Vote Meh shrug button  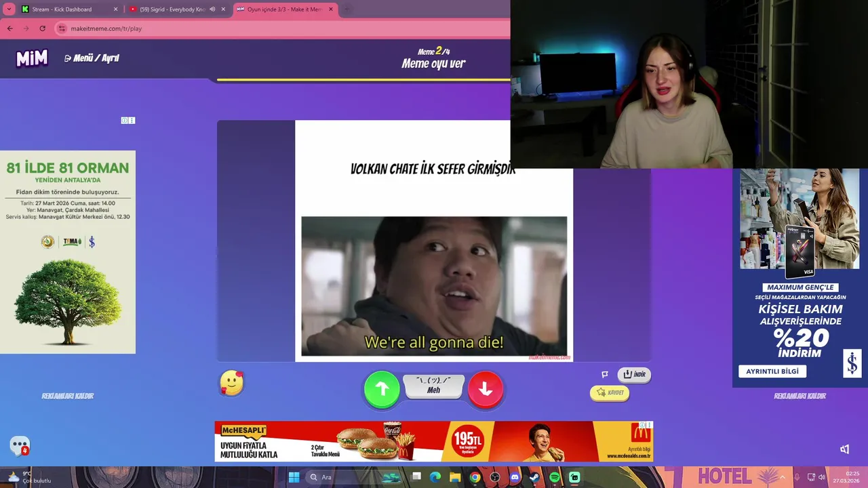pyautogui.click(x=434, y=386)
